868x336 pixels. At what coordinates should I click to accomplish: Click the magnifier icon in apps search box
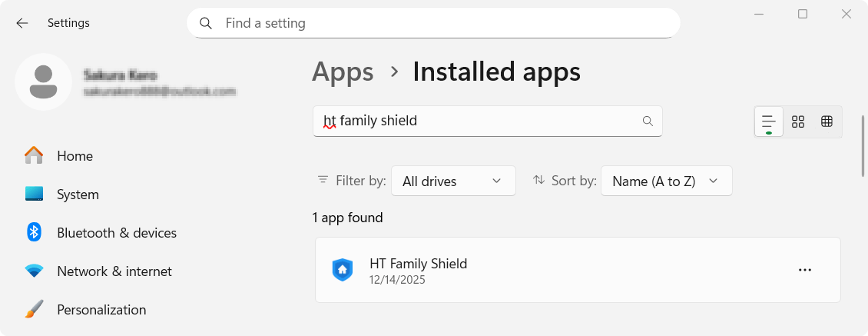pyautogui.click(x=648, y=121)
